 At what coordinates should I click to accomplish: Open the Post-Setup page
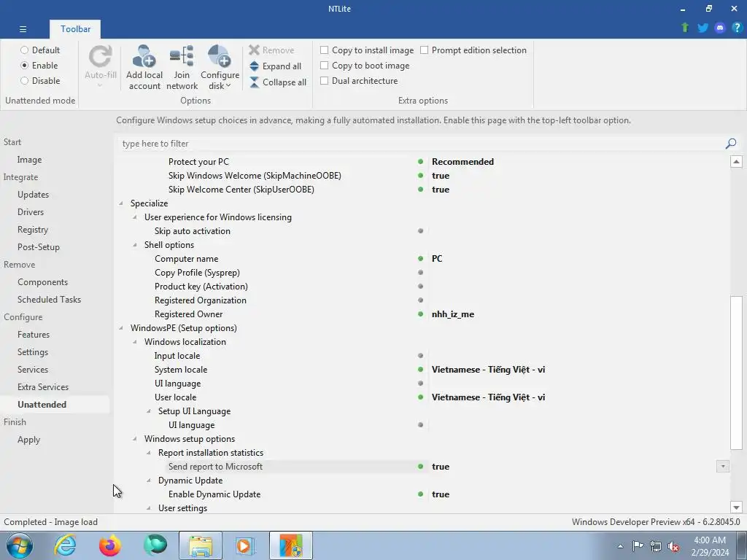(38, 247)
